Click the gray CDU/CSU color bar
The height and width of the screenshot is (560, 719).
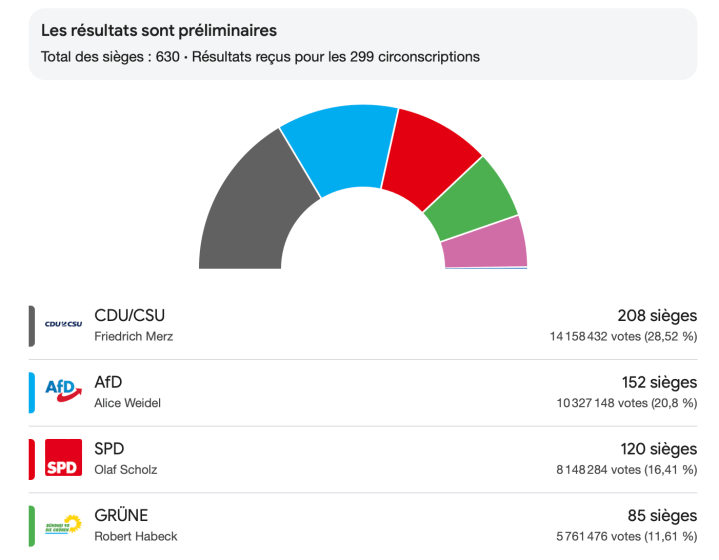click(32, 326)
